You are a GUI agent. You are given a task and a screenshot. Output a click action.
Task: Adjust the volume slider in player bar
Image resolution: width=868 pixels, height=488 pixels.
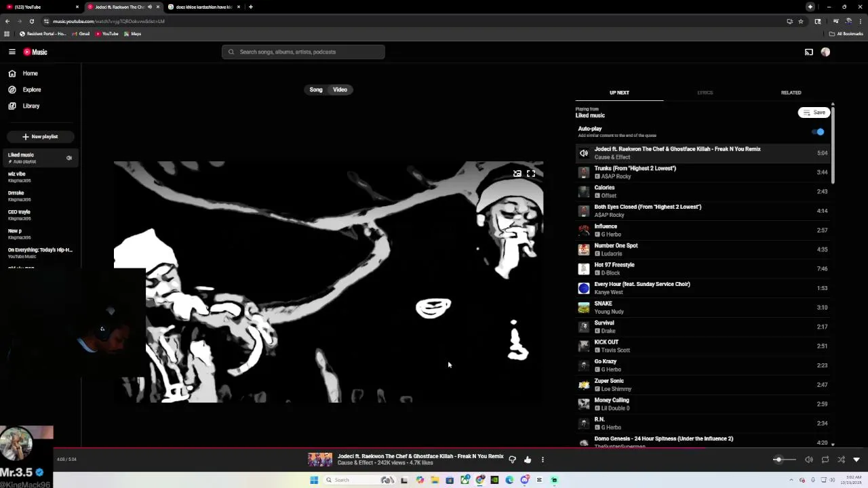click(x=785, y=460)
